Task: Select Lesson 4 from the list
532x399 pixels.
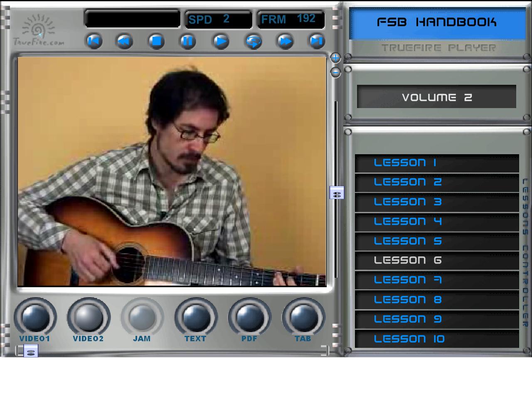Action: tap(437, 222)
